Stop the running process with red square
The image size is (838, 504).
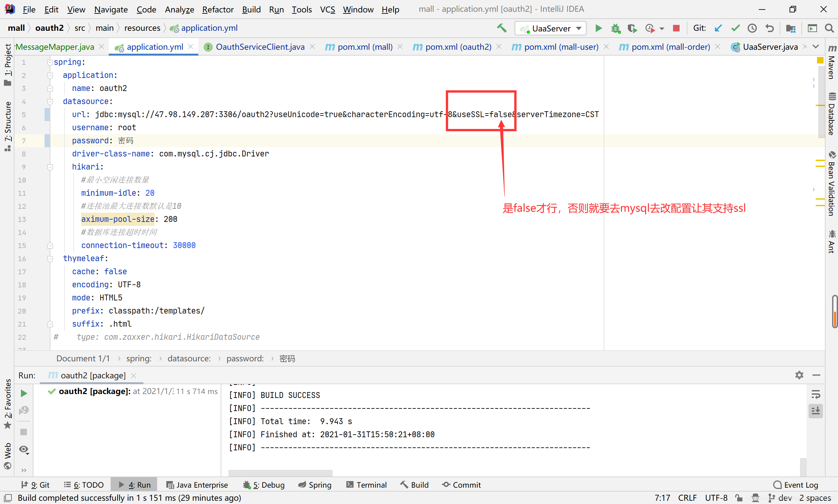point(676,28)
